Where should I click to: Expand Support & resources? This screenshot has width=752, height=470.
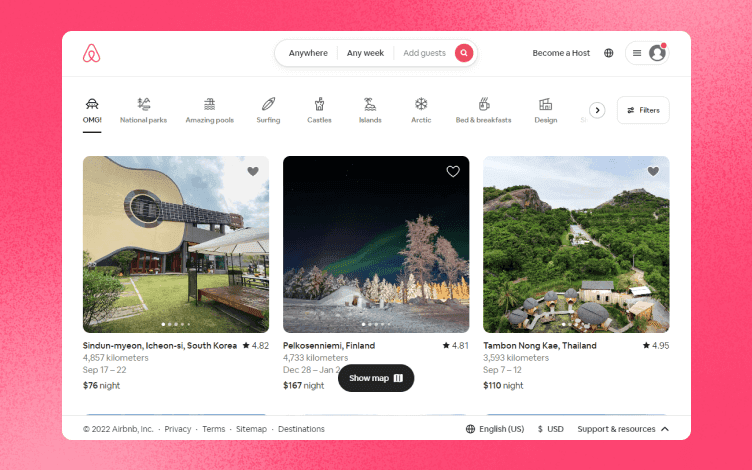click(623, 429)
